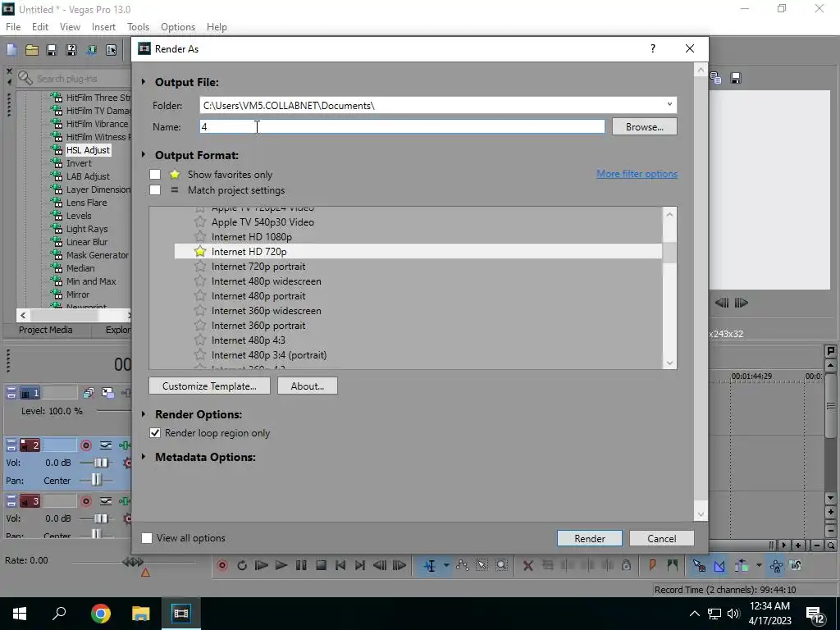Collapse the Output Format section
The image size is (840, 630).
(x=144, y=155)
